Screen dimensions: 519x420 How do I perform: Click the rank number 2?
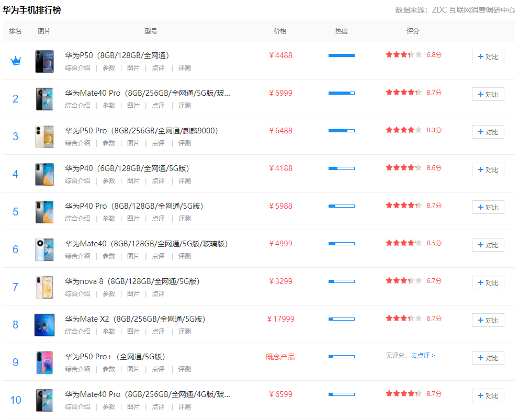tap(15, 99)
